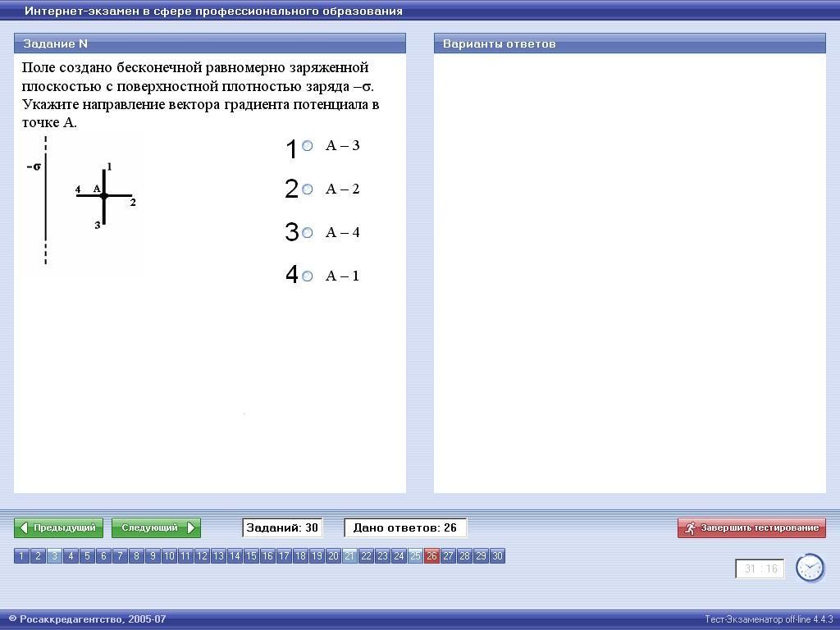Switch to question 22 in the navigator
840x630 pixels.
coord(366,556)
